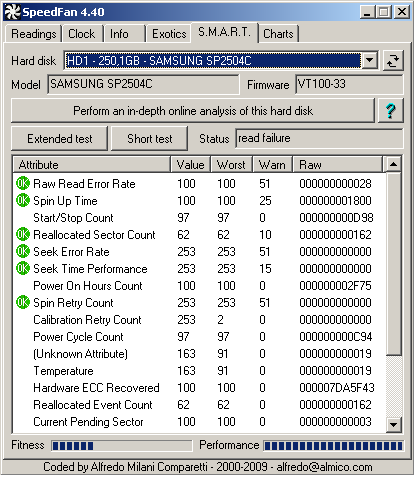Click the scroll down arrow of attribute list

394,425
